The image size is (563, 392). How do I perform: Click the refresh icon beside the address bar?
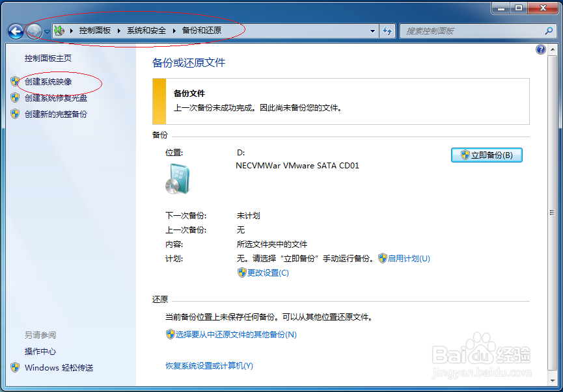pyautogui.click(x=387, y=30)
